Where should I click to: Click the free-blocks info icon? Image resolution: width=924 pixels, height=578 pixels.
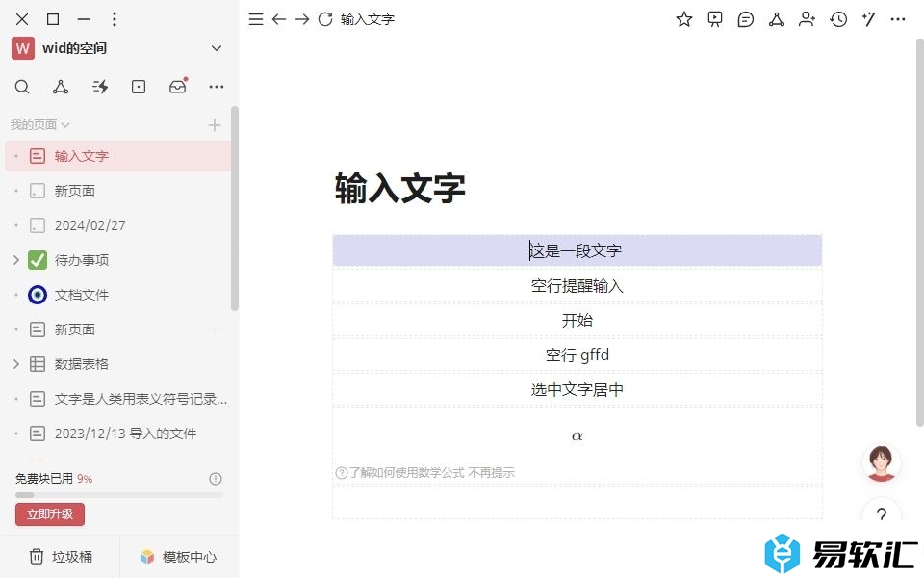216,479
